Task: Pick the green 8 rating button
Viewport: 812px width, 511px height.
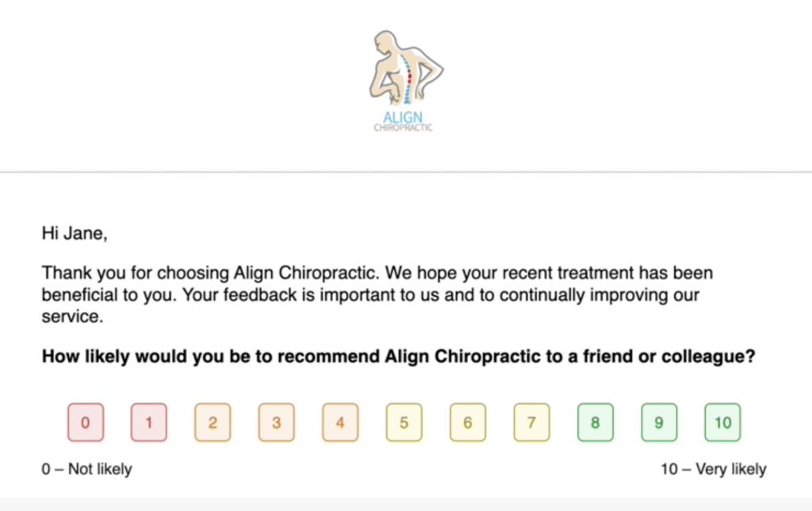Action: pos(595,422)
